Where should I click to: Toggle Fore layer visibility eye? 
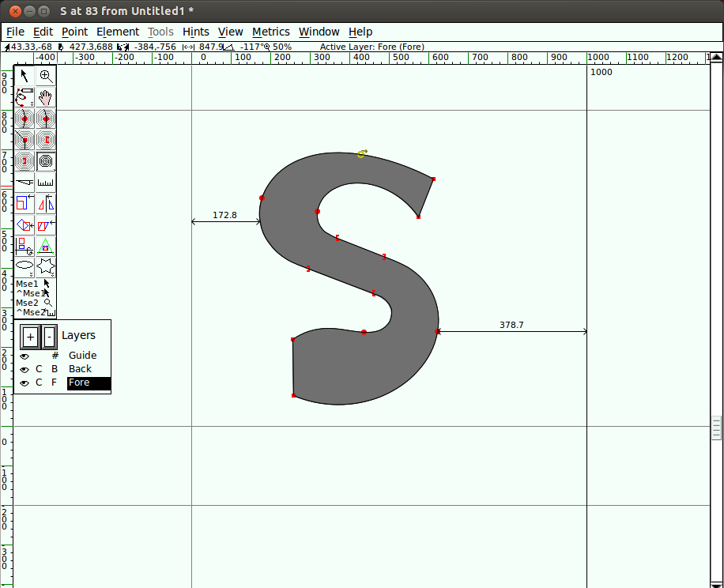click(x=25, y=383)
